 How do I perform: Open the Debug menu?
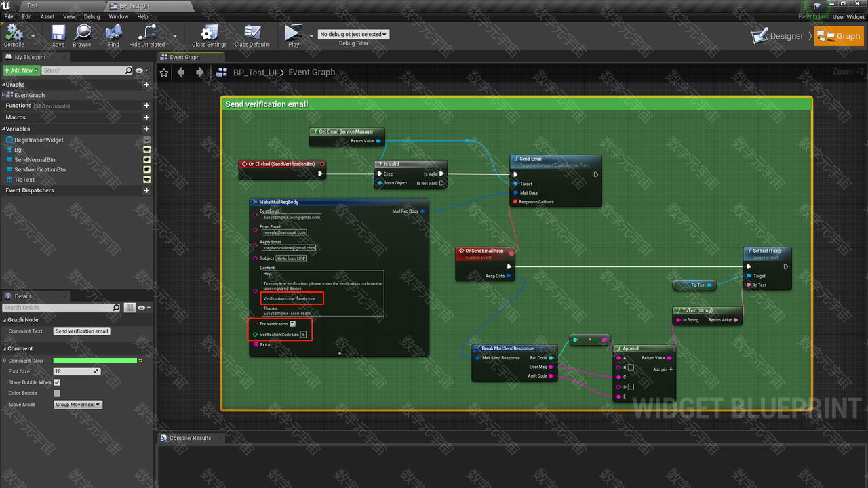coord(92,16)
